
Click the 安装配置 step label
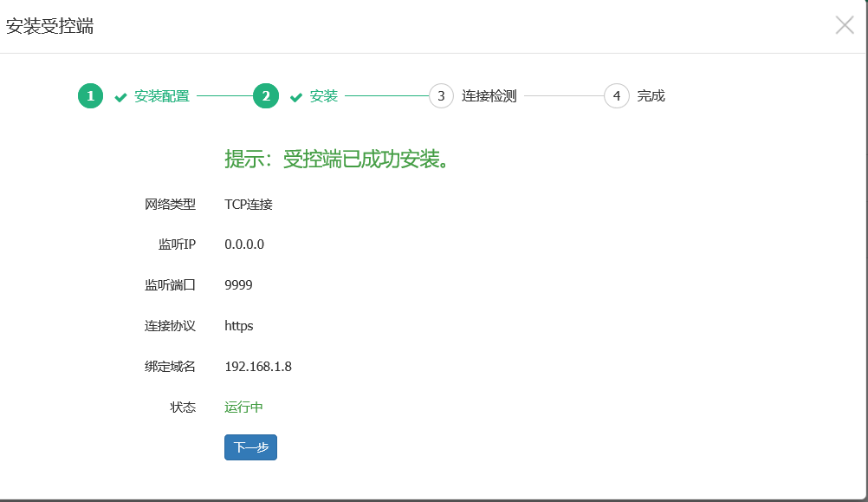[162, 96]
